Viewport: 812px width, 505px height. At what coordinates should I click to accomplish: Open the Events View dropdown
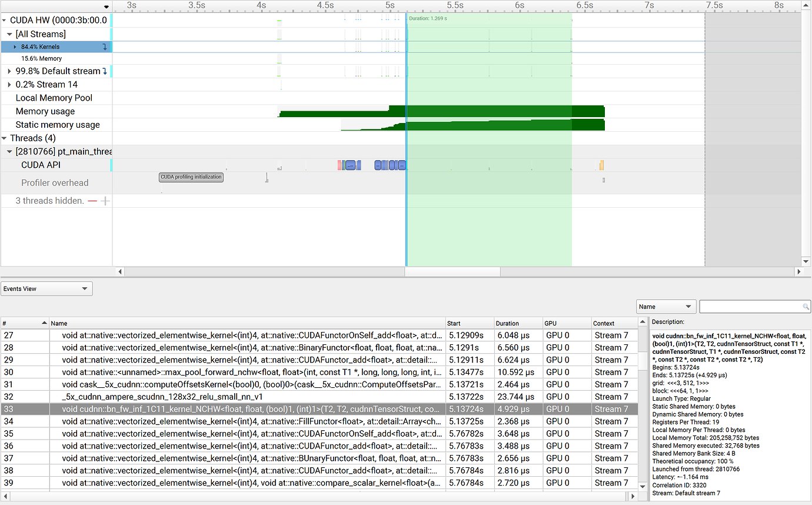point(46,288)
